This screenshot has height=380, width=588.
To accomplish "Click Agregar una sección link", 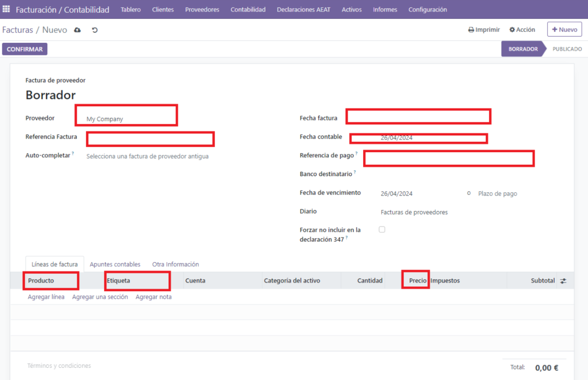I will coord(100,297).
